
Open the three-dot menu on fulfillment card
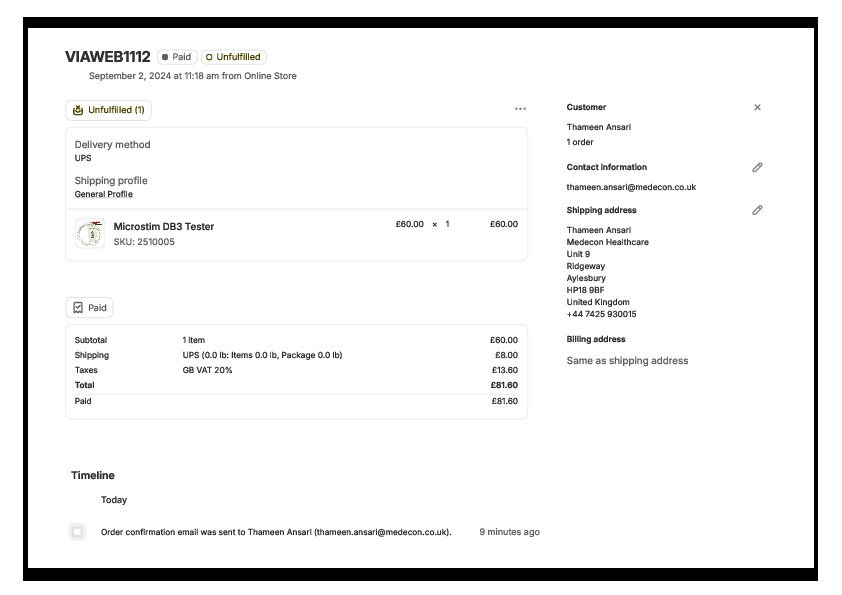pyautogui.click(x=520, y=109)
